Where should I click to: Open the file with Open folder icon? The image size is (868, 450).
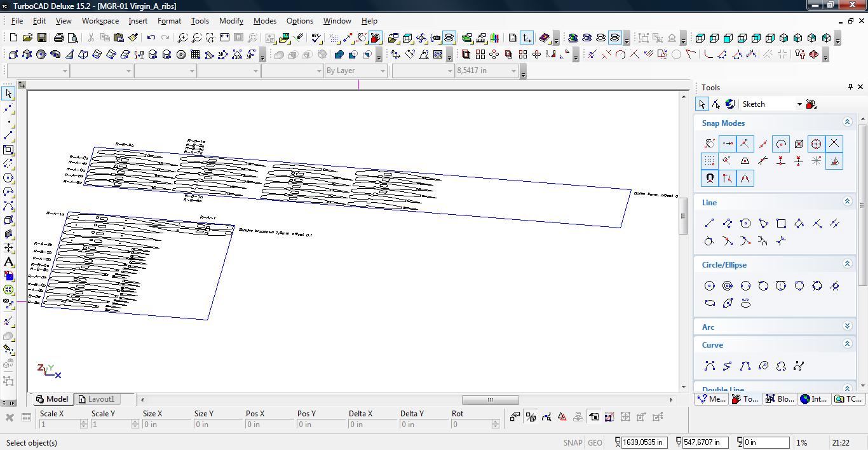(27, 38)
